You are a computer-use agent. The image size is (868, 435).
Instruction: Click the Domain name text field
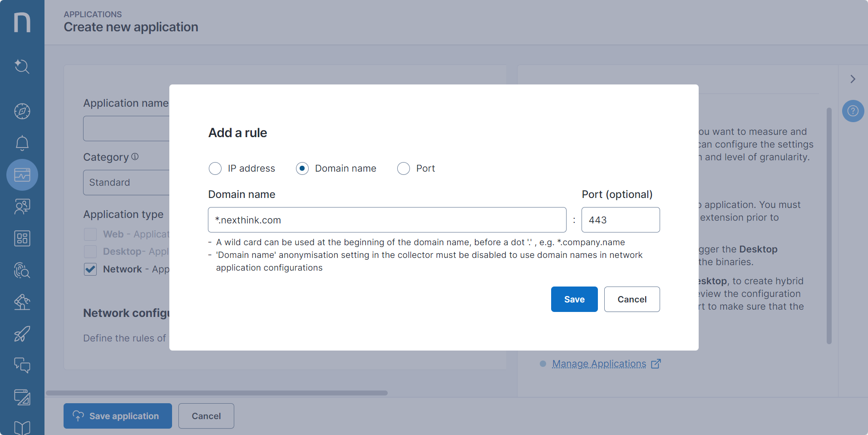pyautogui.click(x=387, y=220)
